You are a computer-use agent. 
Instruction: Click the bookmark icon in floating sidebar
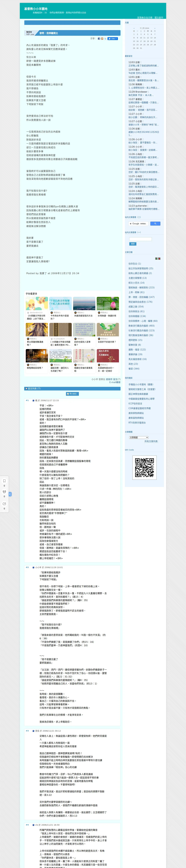coord(4,481)
